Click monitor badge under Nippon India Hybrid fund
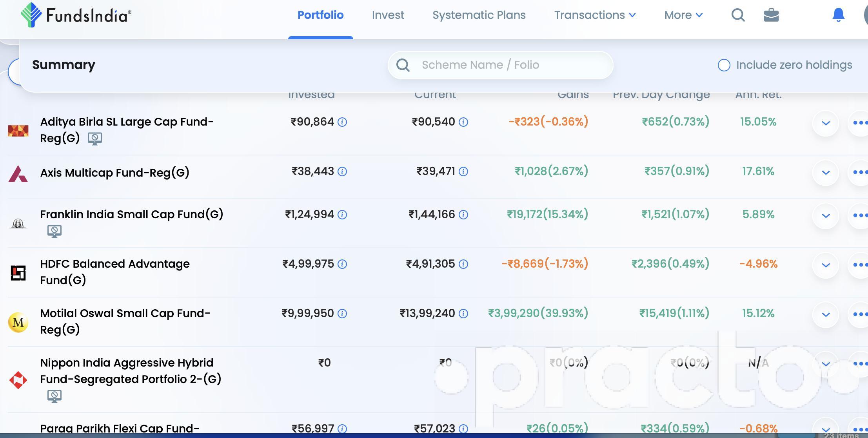The image size is (868, 438). tap(54, 396)
